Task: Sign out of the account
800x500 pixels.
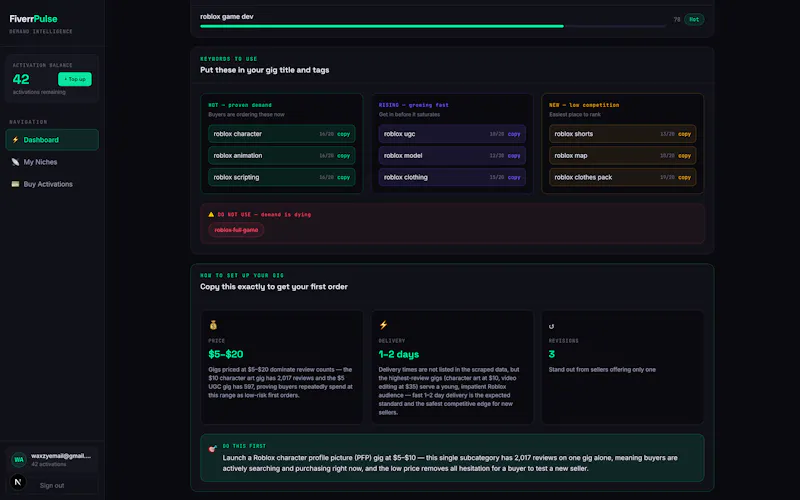Action: pos(52,485)
